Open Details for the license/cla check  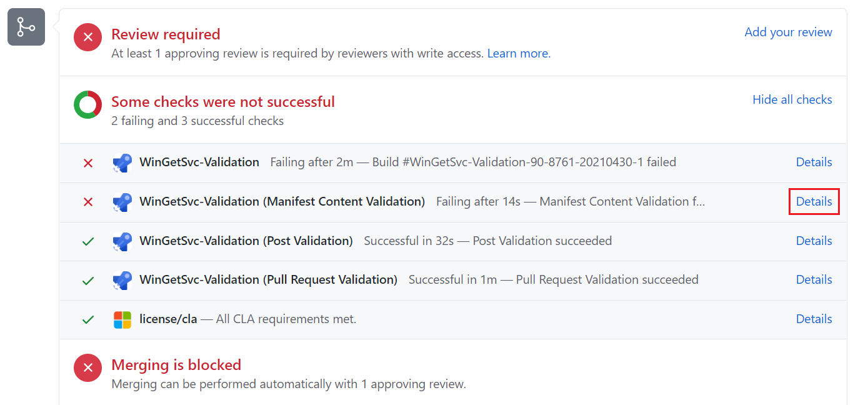(x=814, y=319)
